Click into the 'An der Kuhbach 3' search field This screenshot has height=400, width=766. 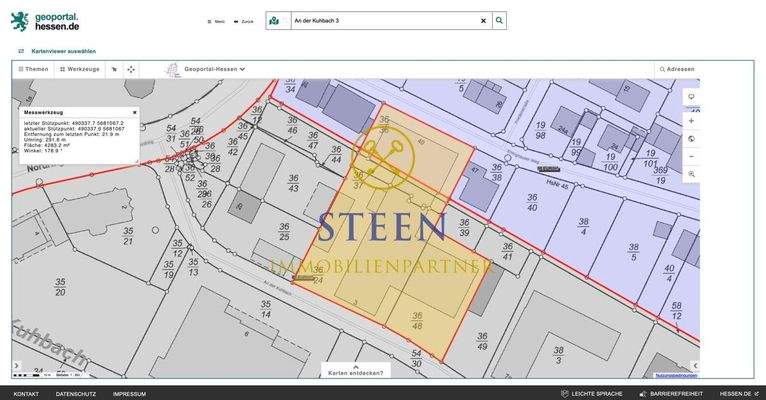[380, 20]
